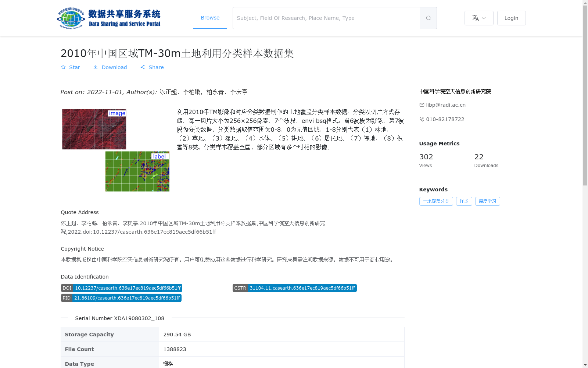Open the TM image sample thumbnail

(94, 129)
